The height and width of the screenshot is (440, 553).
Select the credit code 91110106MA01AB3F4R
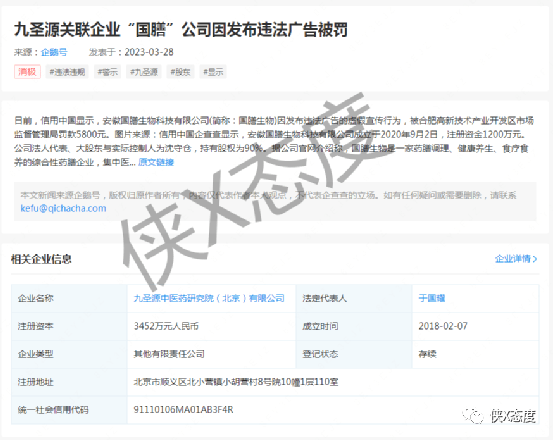pos(183,410)
